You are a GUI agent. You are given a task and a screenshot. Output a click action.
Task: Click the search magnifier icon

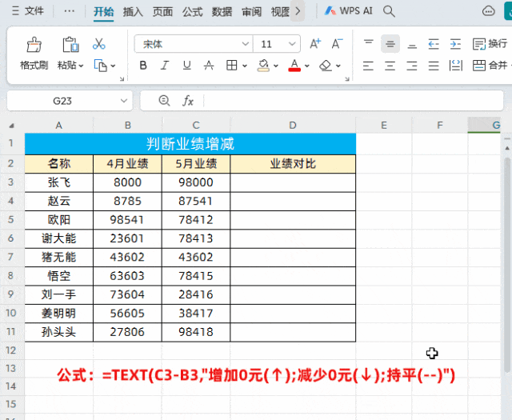coord(389,11)
